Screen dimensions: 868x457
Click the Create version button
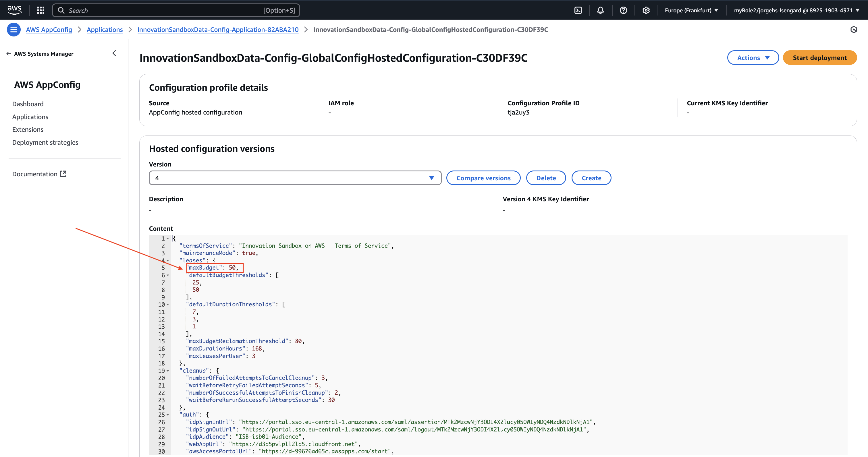click(591, 178)
